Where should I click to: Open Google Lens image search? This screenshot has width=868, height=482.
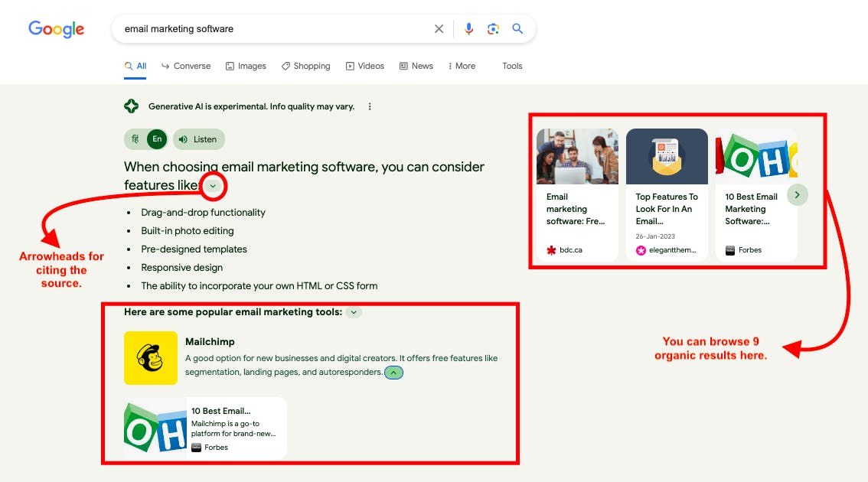click(494, 29)
